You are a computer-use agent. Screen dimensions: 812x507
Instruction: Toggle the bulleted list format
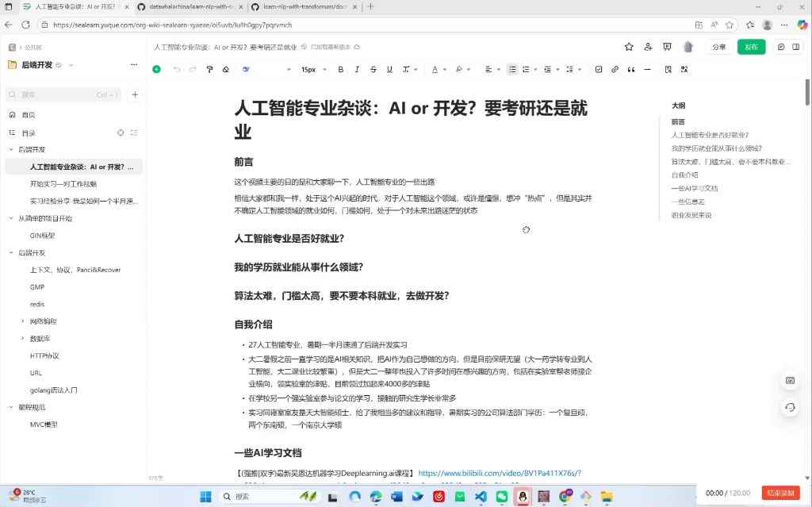tap(512, 70)
